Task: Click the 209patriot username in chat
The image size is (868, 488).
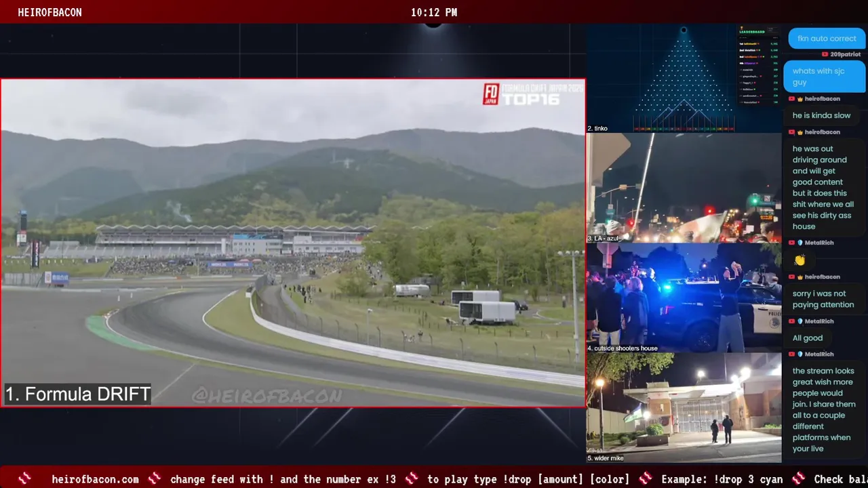Action: click(845, 54)
